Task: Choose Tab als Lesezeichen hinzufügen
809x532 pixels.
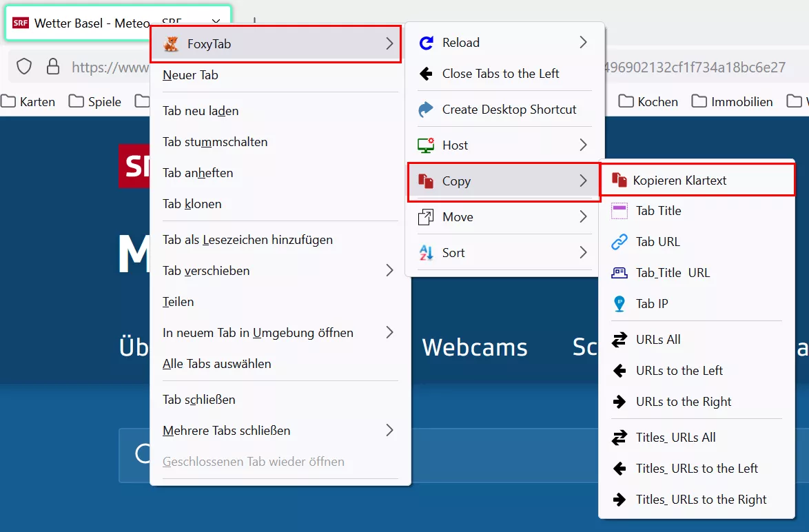Action: click(x=280, y=240)
